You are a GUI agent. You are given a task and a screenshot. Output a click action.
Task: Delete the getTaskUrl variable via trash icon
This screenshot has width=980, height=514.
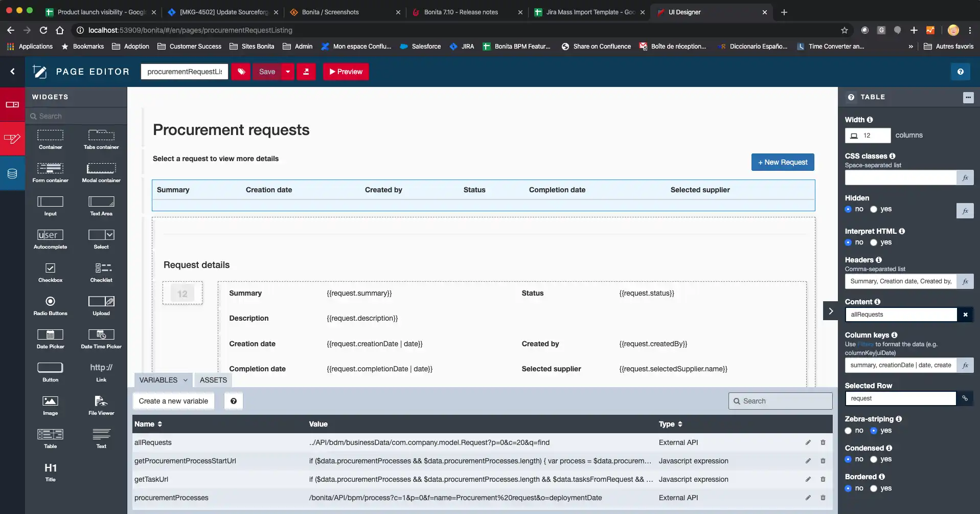click(x=823, y=479)
